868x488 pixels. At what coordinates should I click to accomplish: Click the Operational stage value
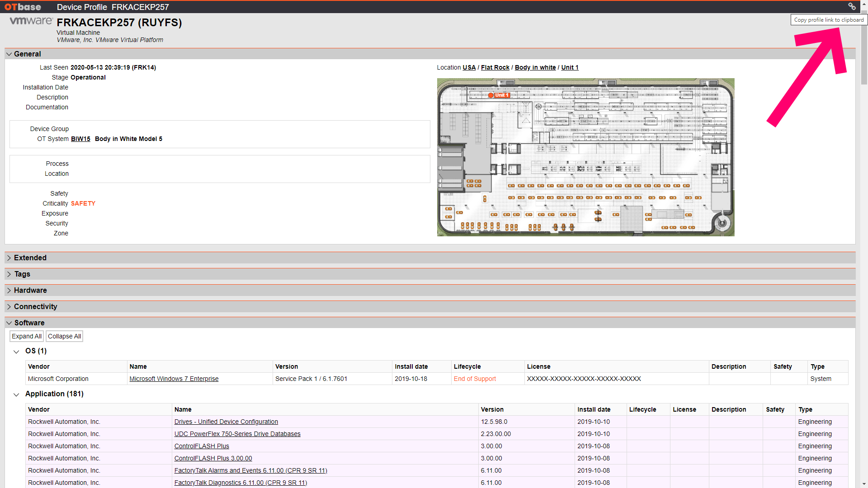(88, 77)
